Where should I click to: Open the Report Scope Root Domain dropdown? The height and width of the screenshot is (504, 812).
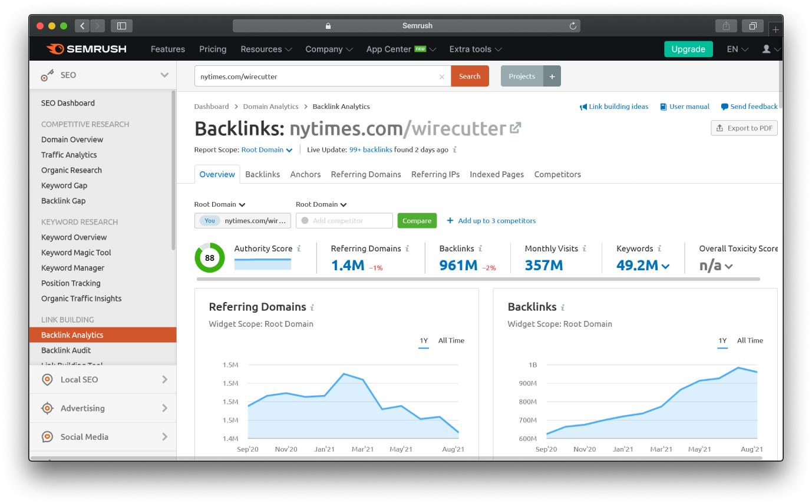pyautogui.click(x=267, y=150)
